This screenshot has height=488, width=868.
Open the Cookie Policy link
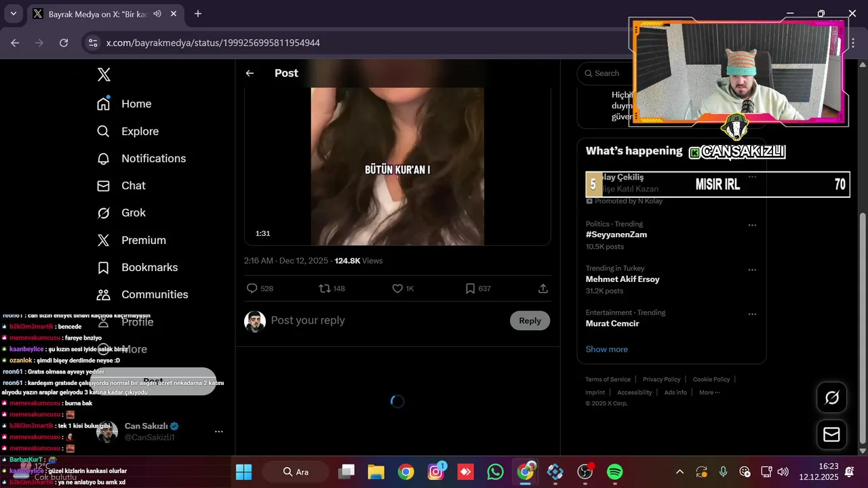click(711, 380)
